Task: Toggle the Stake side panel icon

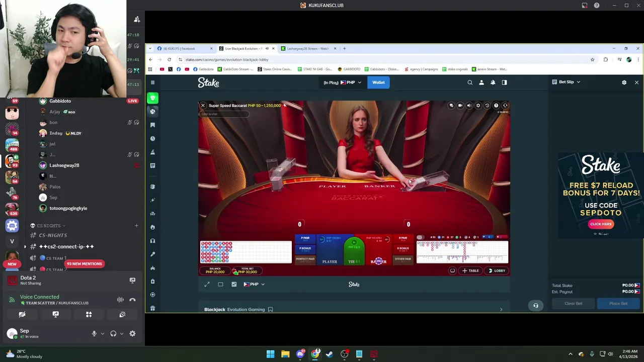Action: coord(504,82)
